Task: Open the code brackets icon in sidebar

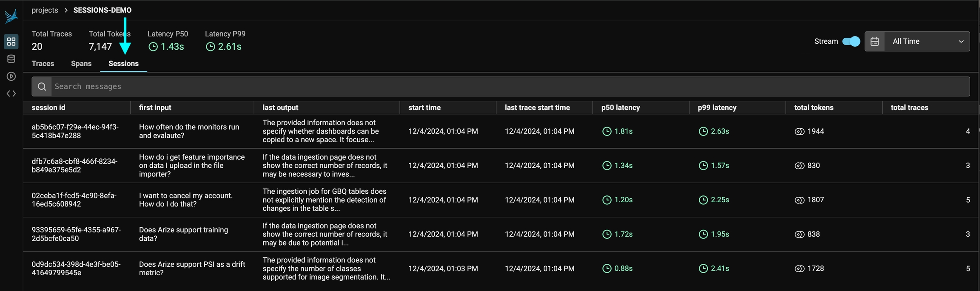Action: [11, 93]
